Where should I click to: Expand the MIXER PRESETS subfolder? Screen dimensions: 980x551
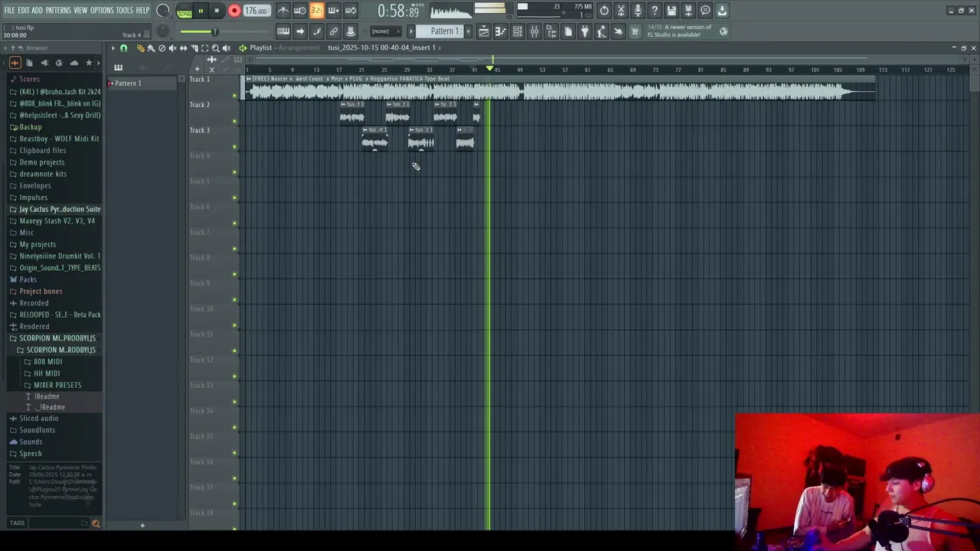point(57,385)
